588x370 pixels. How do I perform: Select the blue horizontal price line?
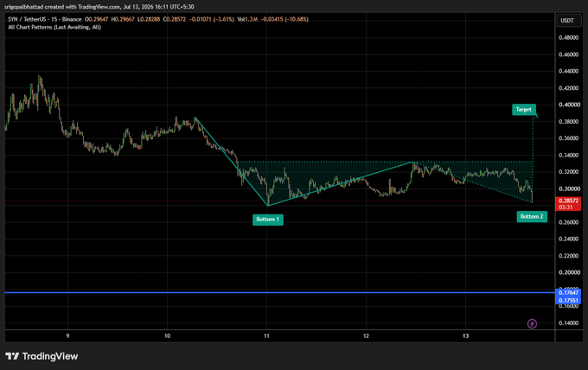click(280, 292)
